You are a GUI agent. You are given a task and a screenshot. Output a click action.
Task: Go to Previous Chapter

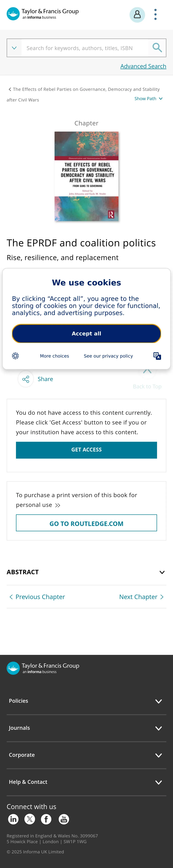point(37,597)
